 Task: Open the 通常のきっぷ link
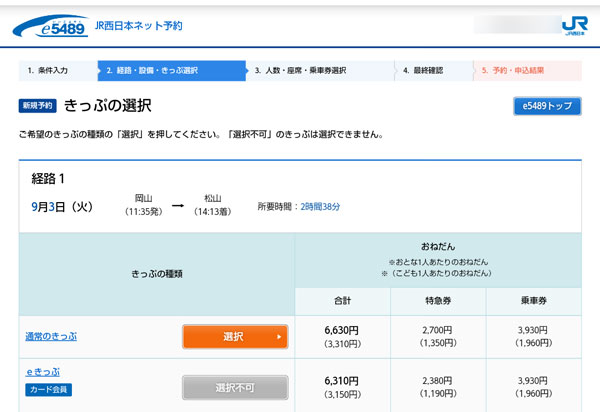tap(51, 336)
